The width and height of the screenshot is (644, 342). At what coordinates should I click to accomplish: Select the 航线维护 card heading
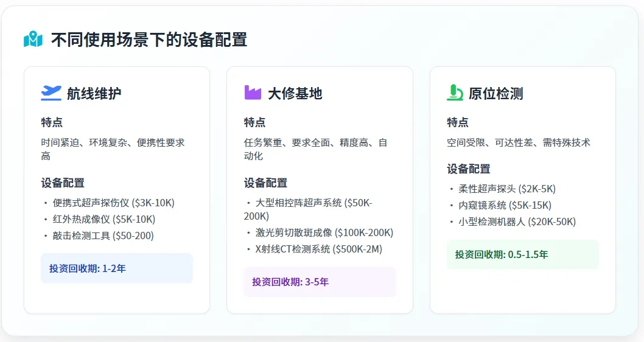[94, 94]
